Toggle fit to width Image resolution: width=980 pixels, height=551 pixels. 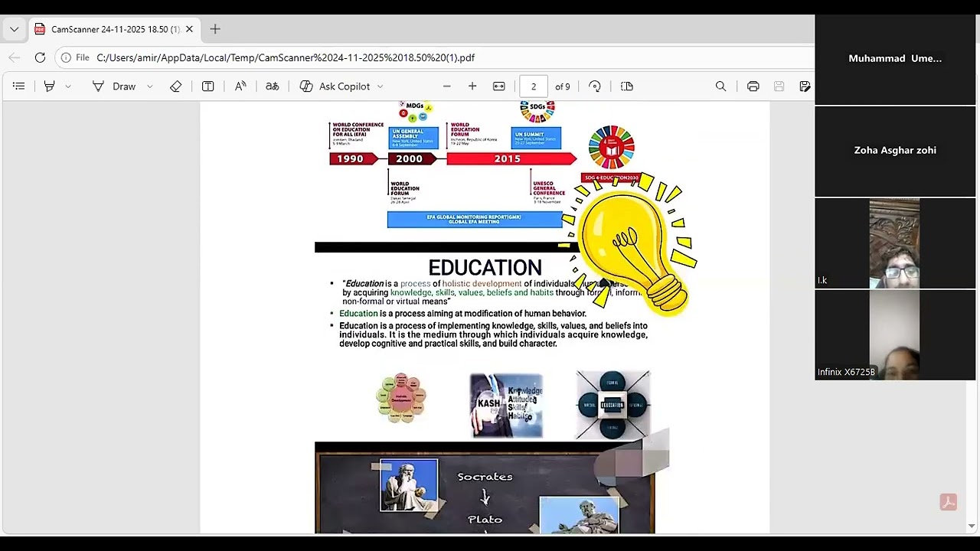499,86
